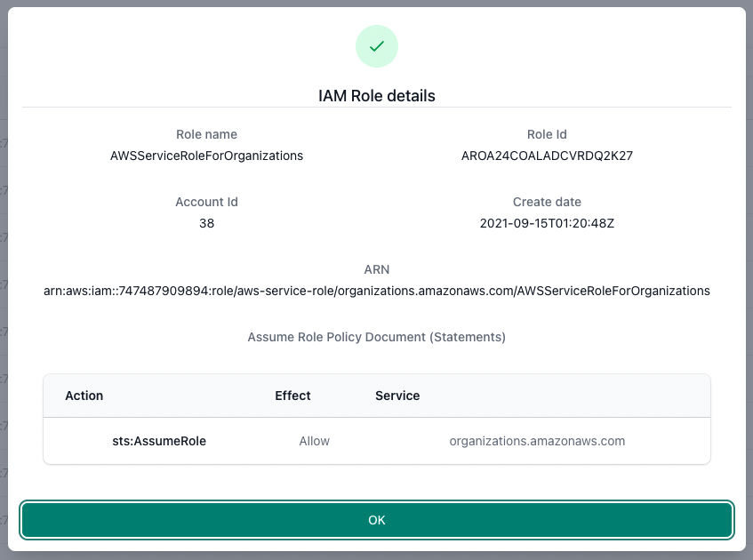Select Role Id value AROA24COALADCVRDQ2K27
Viewport: 753px width, 560px height.
tap(547, 156)
